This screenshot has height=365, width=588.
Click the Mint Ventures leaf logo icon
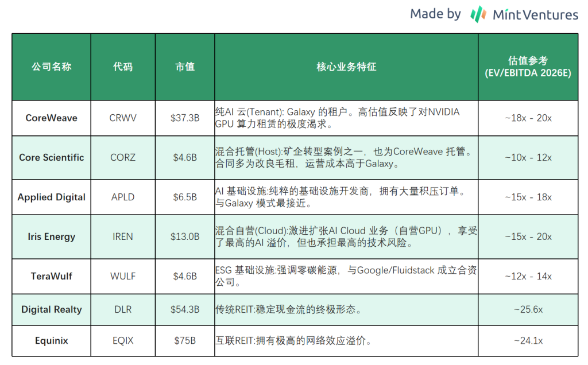(478, 14)
